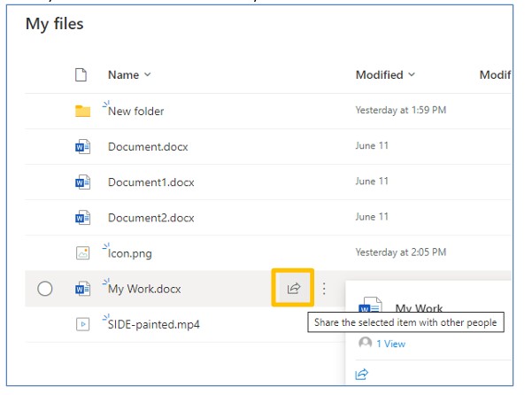
Task: Click the video icon for SIDE-painted.mp4
Action: click(x=82, y=324)
